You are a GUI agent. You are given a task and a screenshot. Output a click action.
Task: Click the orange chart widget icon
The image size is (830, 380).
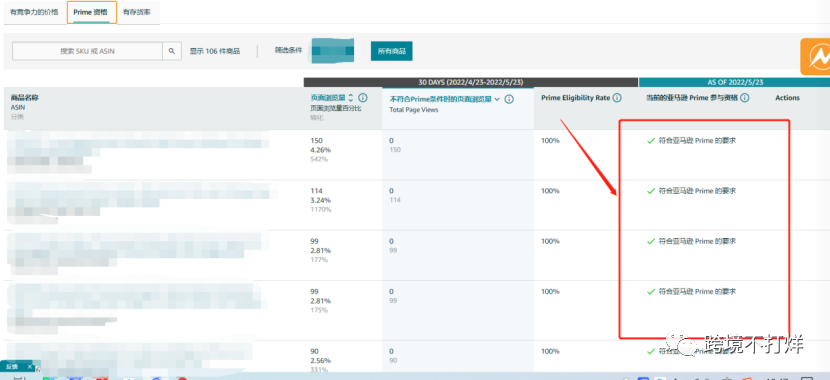815,56
